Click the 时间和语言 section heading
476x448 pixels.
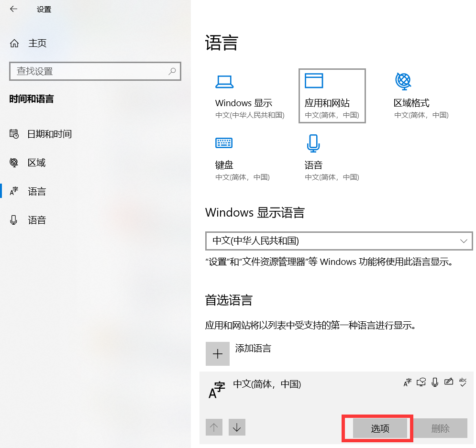click(32, 99)
